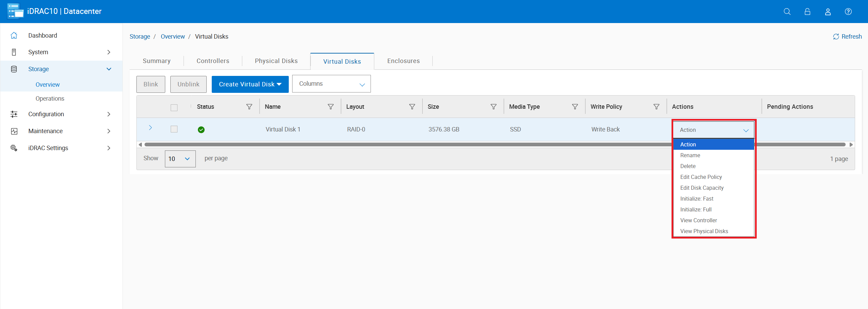Image resolution: width=868 pixels, height=309 pixels.
Task: Select the Configuration sliders icon
Action: pos(14,114)
